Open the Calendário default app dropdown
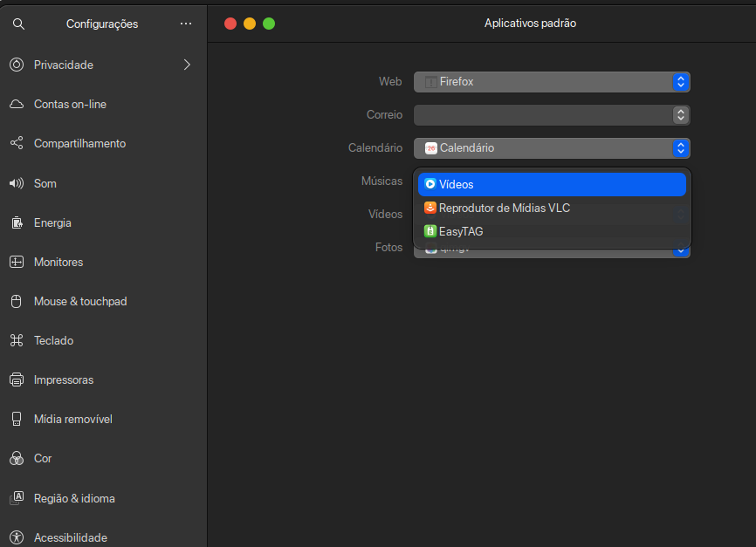The image size is (756, 547). pos(552,148)
